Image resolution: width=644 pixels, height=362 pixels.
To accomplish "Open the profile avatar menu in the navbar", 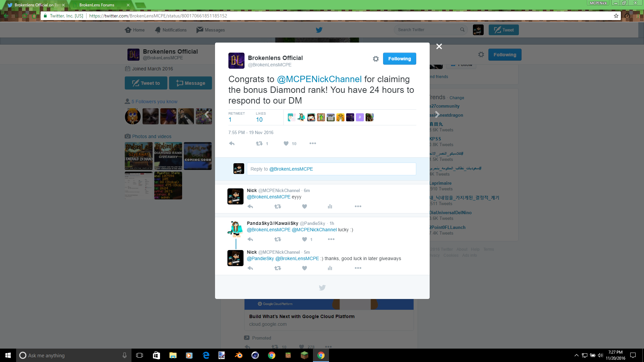I will pyautogui.click(x=478, y=30).
